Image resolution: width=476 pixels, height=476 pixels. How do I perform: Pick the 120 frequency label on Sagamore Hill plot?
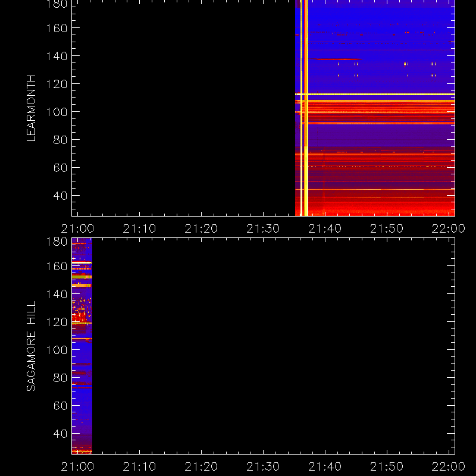pos(57,322)
